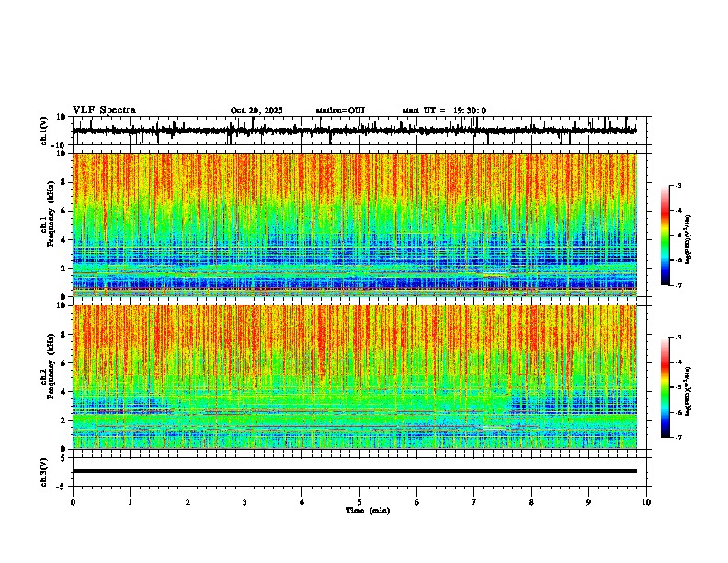
Task: Click the "ch.1(V)" axis label
Action: point(44,131)
